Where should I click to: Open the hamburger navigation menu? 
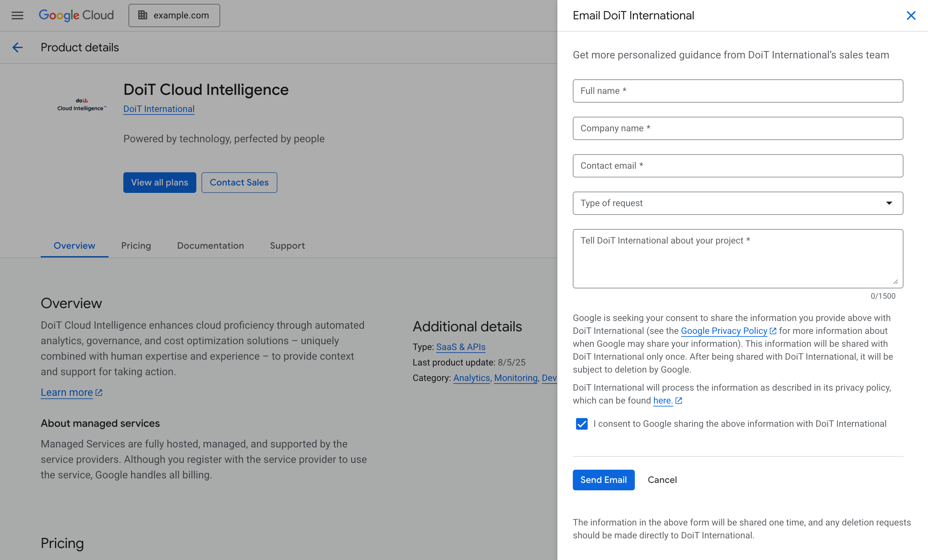point(17,15)
